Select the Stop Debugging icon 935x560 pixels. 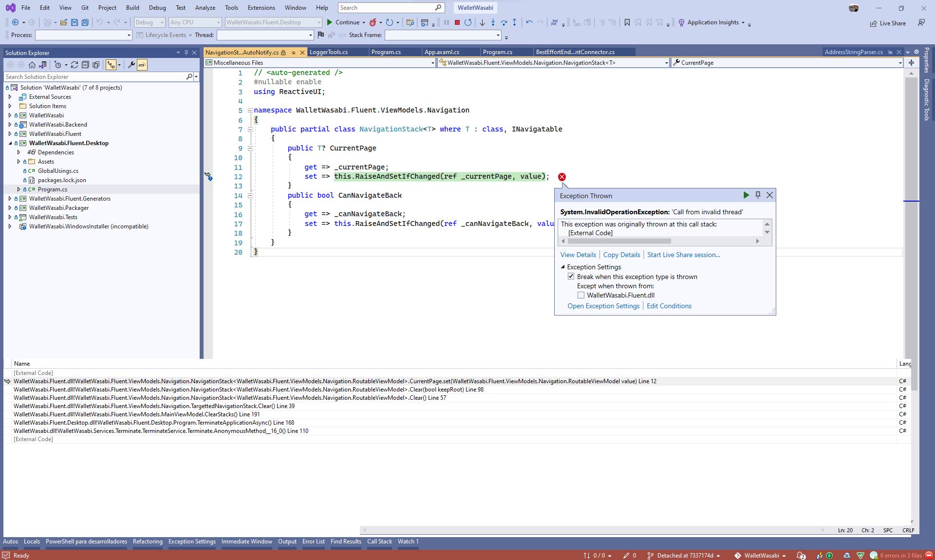[457, 22]
